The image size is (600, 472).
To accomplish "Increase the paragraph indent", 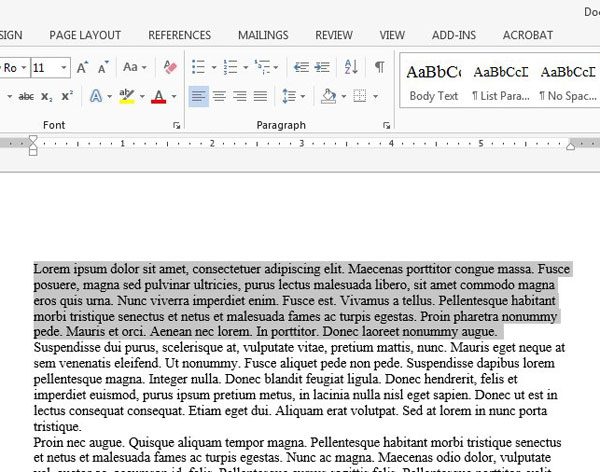I will (x=324, y=68).
